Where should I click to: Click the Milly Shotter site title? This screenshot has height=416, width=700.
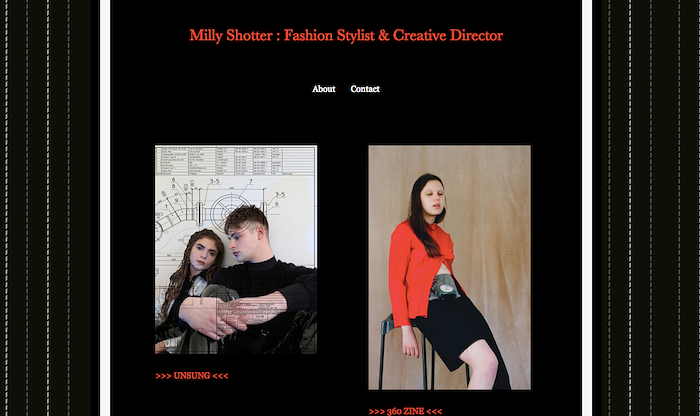346,35
